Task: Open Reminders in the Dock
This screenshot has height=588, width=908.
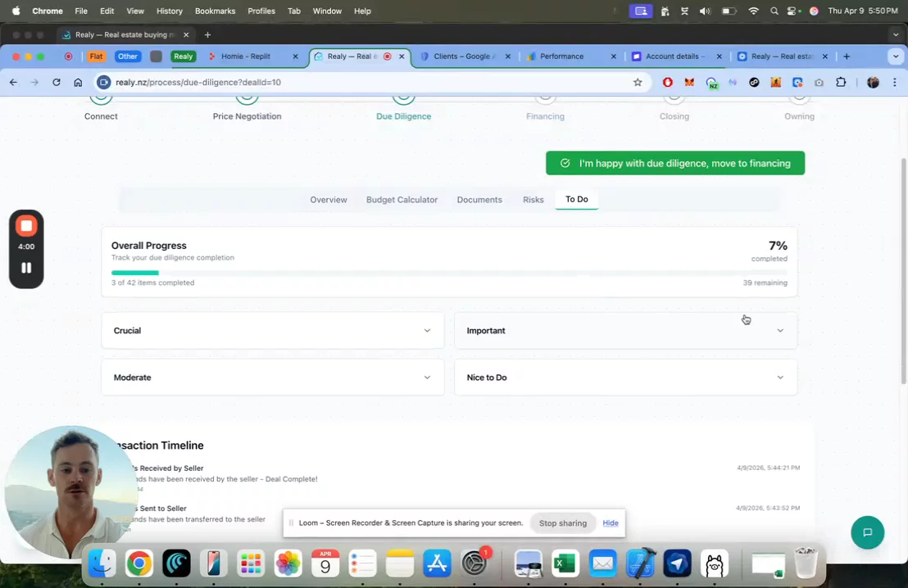Action: pos(362,563)
